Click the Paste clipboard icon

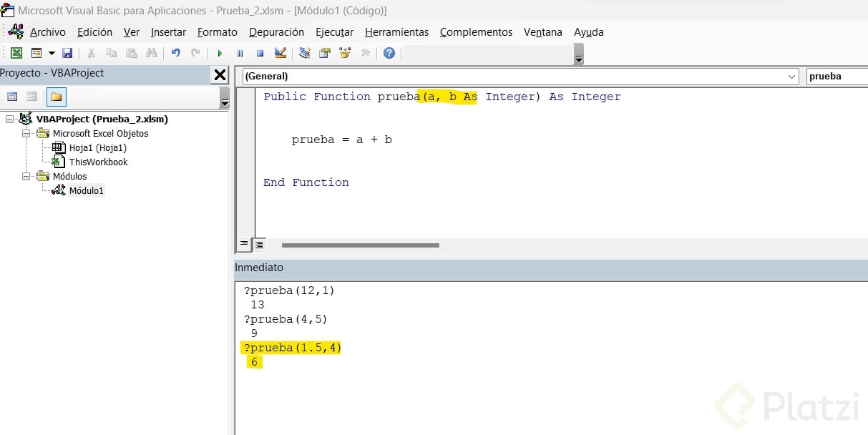(x=131, y=53)
